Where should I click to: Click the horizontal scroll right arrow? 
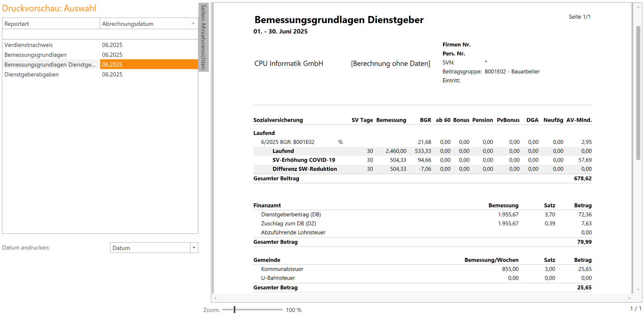(x=630, y=298)
